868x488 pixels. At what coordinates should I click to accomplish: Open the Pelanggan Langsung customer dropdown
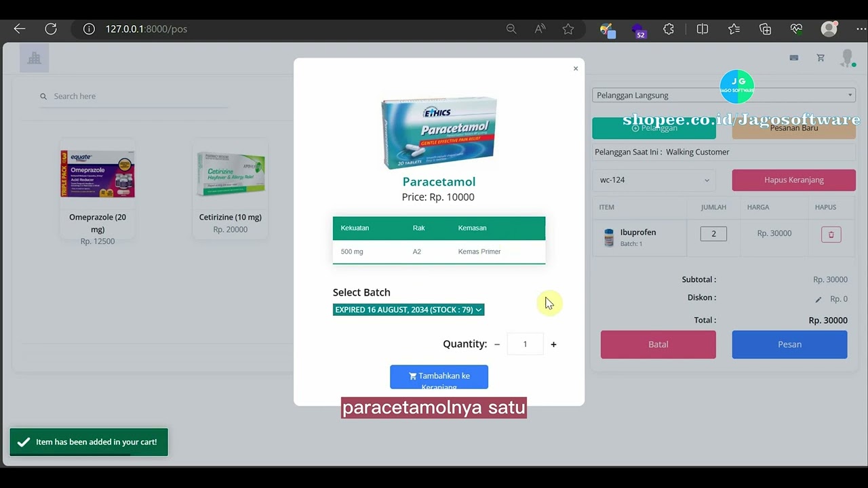(724, 95)
